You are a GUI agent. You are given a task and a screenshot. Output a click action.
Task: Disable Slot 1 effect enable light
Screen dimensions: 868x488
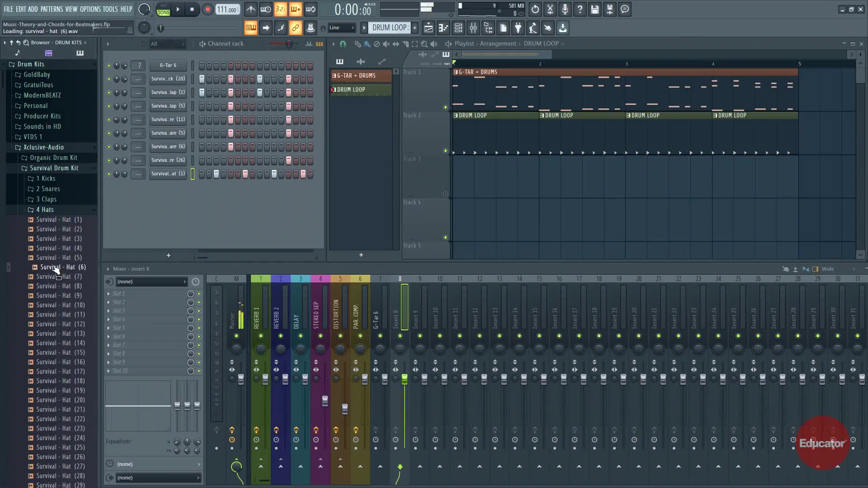coord(198,294)
